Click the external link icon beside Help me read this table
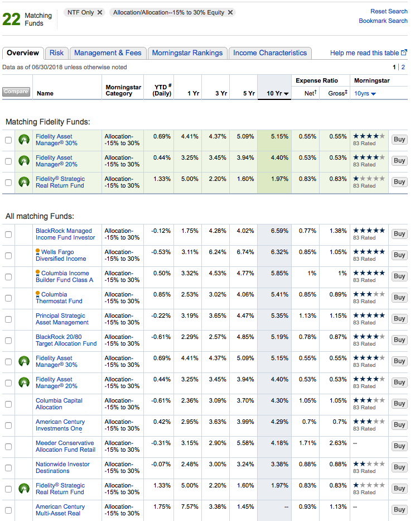 tap(404, 52)
